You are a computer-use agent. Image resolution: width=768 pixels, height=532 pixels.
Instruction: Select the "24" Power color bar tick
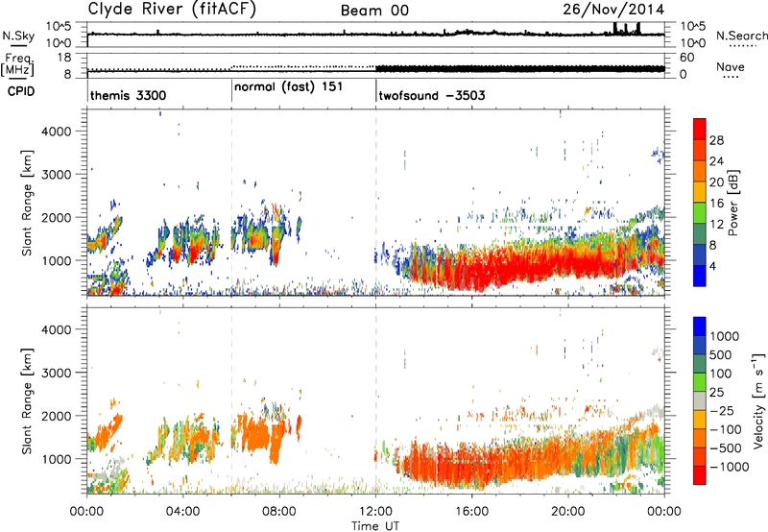(x=716, y=161)
